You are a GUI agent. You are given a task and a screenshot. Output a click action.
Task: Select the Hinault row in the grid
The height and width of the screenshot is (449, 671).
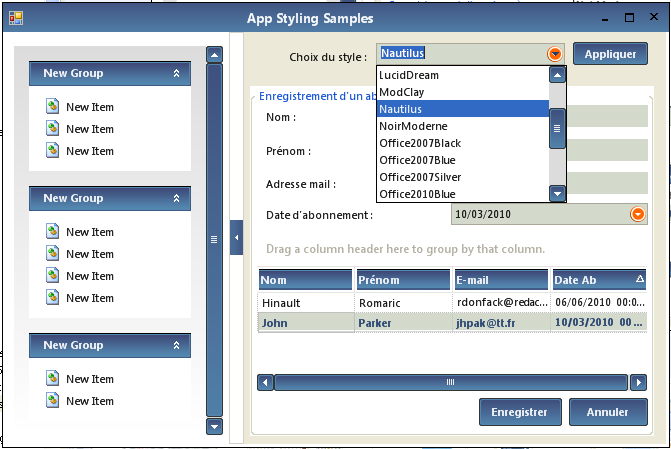click(x=305, y=302)
